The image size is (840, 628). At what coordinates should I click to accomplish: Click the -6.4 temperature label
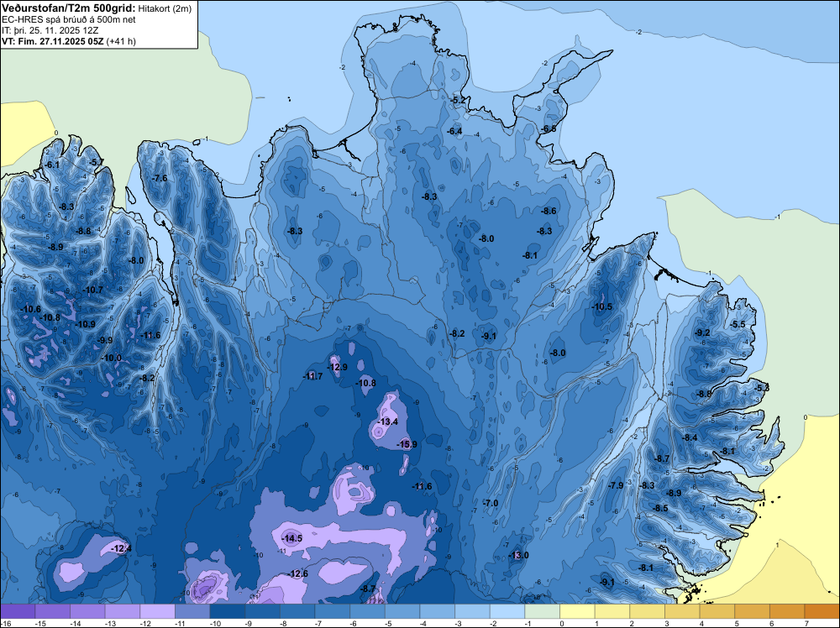[x=455, y=131]
